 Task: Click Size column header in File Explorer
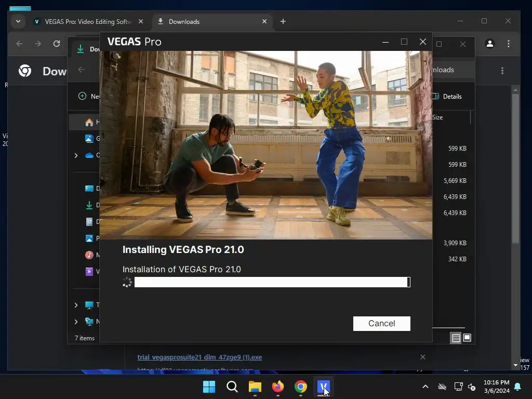click(x=437, y=117)
